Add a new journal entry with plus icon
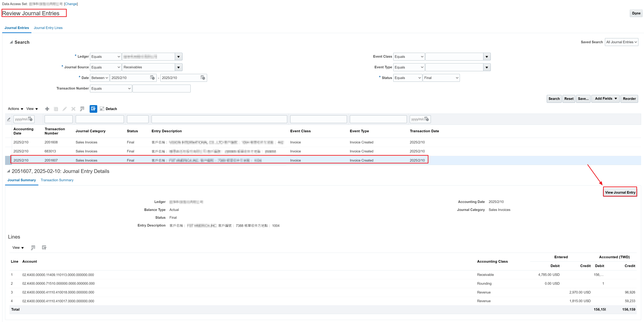The width and height of the screenshot is (644, 322). [47, 109]
